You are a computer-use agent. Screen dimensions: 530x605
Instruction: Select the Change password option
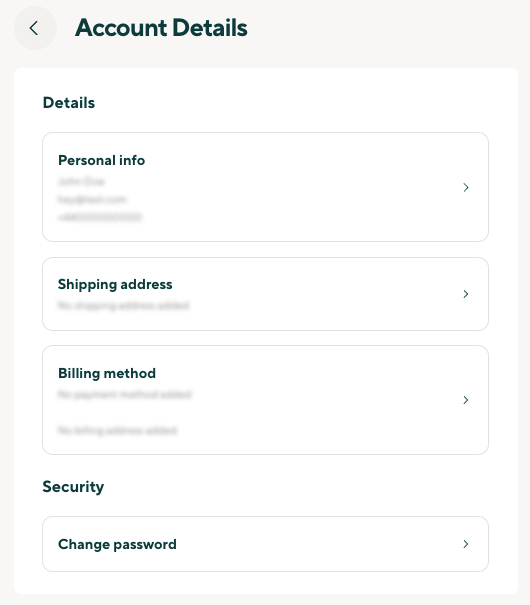pyautogui.click(x=265, y=544)
